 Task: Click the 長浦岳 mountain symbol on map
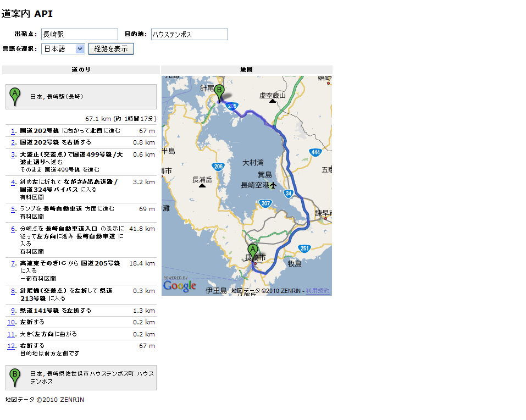pos(202,185)
